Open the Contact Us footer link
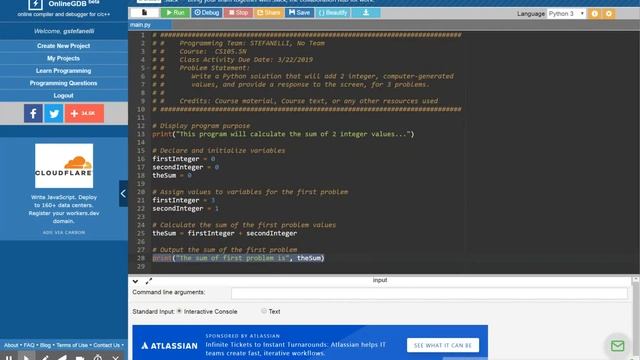Viewport: 640px width, 360px height. [x=107, y=345]
